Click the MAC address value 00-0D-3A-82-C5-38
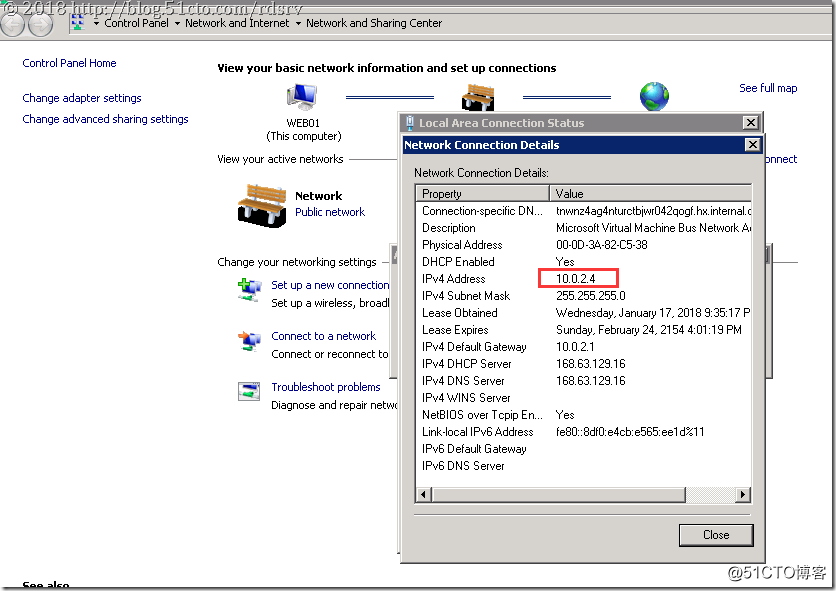Image resolution: width=836 pixels, height=591 pixels. point(601,245)
